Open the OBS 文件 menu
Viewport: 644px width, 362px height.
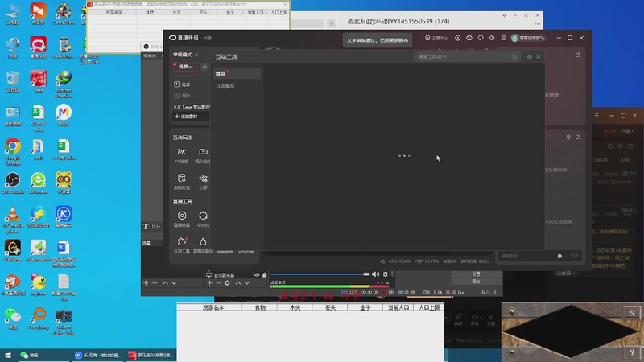[150, 56]
